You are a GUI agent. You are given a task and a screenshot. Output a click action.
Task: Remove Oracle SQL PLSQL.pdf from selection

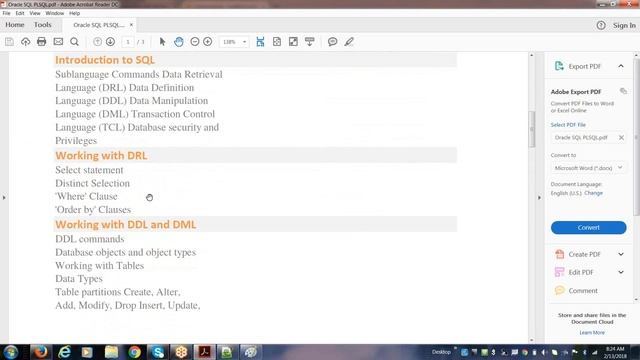621,138
